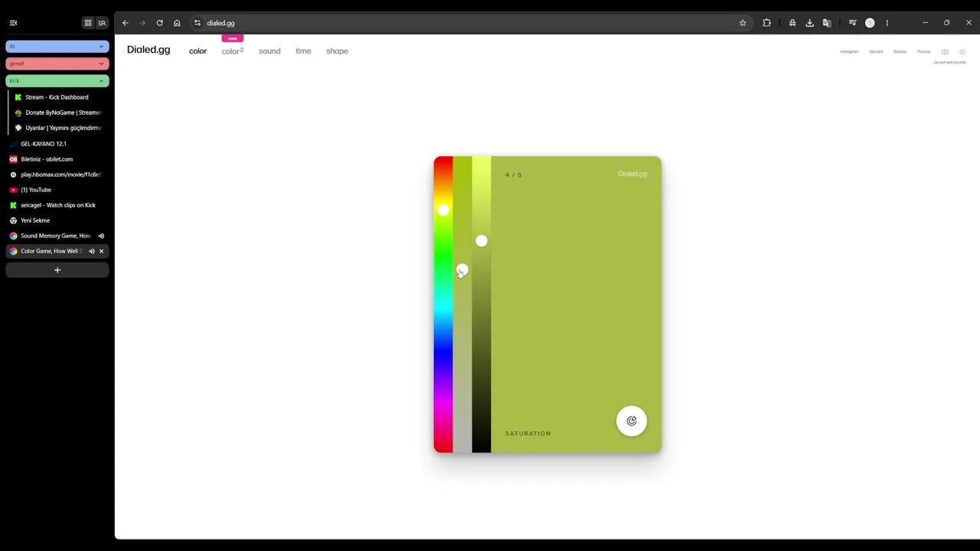This screenshot has width=980, height=551.
Task: Click the brightness slider handle
Action: coord(481,241)
